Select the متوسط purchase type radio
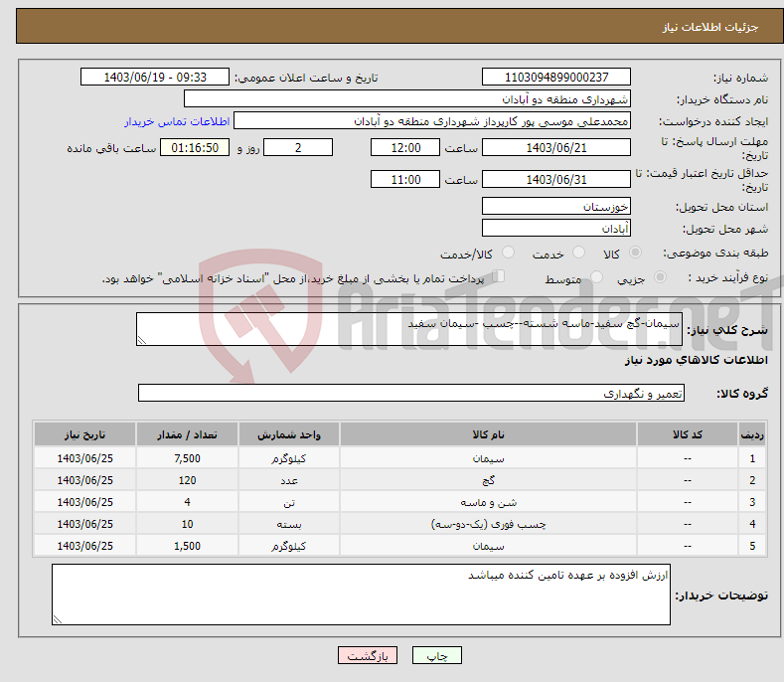 coord(596,276)
